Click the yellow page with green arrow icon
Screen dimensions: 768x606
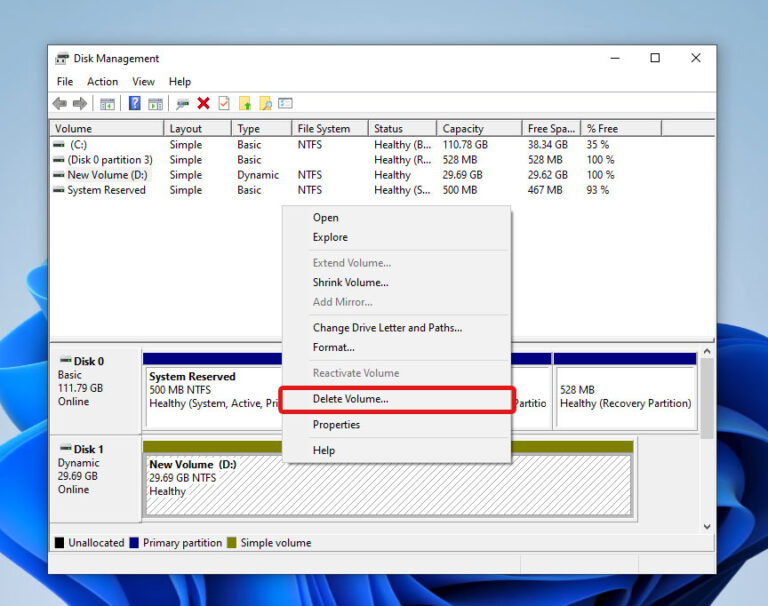[245, 104]
